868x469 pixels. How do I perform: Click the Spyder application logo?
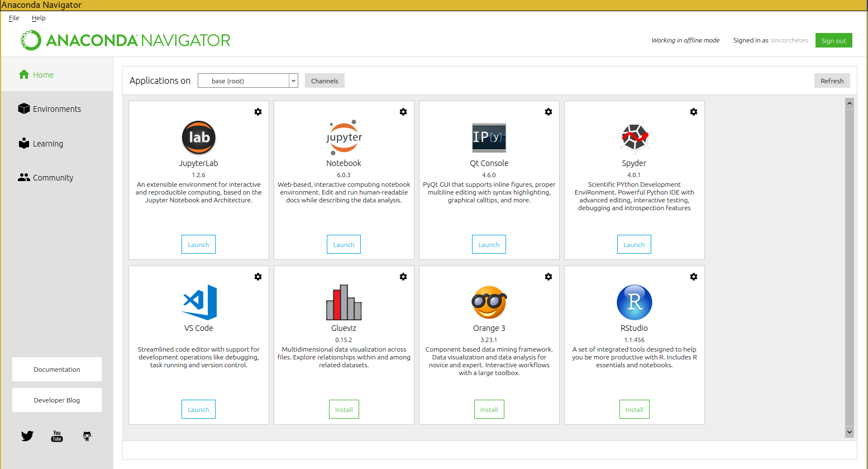tap(634, 138)
